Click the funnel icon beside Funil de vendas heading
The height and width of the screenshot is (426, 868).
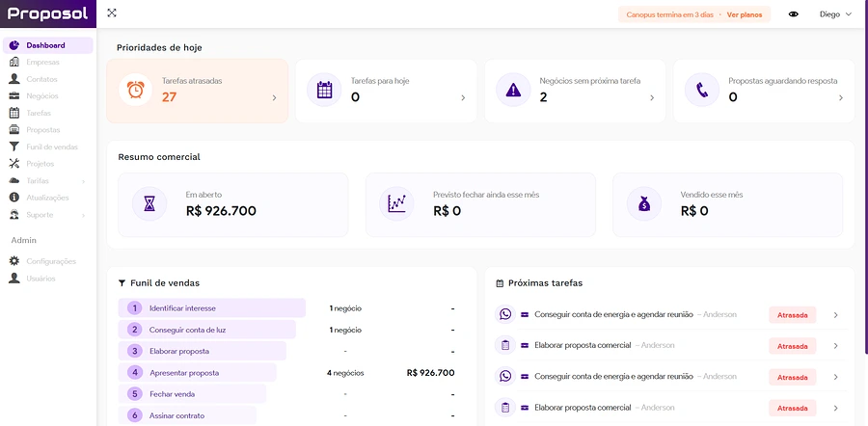pos(122,283)
